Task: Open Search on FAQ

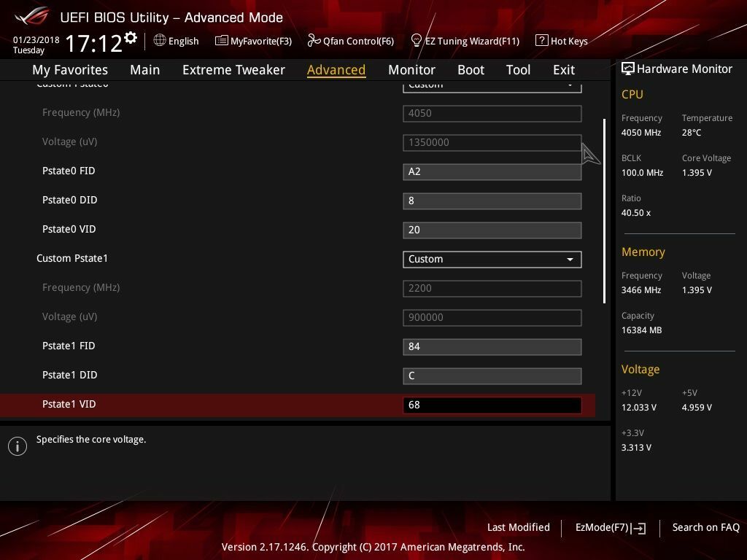Action: 705,527
